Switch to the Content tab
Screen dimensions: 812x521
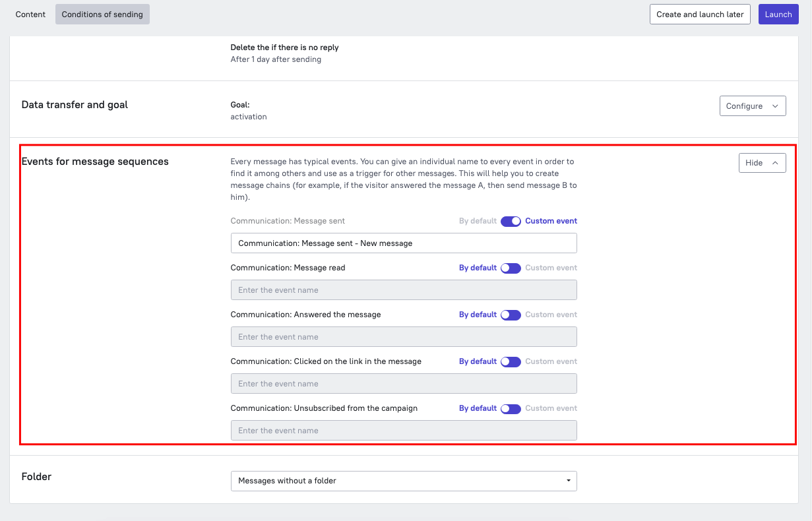(x=30, y=15)
